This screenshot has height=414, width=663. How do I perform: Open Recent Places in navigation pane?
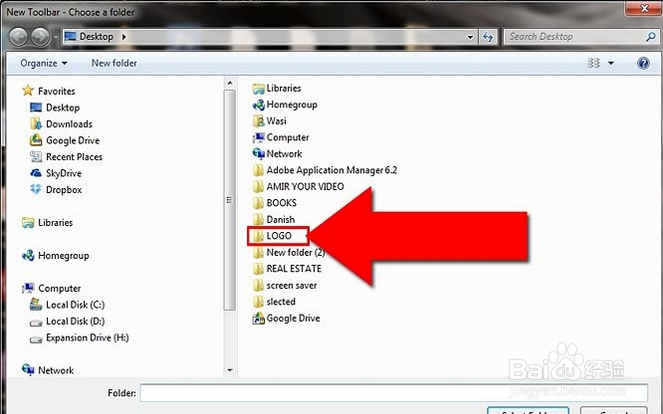click(74, 157)
